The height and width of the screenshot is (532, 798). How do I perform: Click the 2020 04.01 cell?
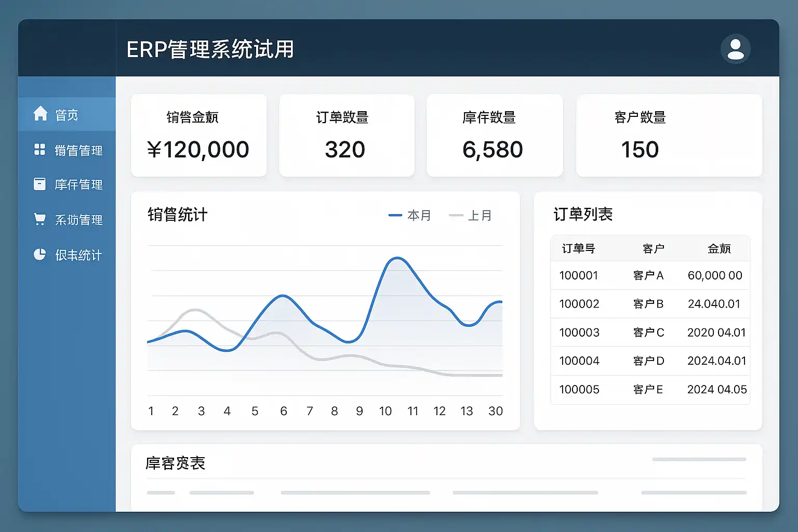[716, 332]
